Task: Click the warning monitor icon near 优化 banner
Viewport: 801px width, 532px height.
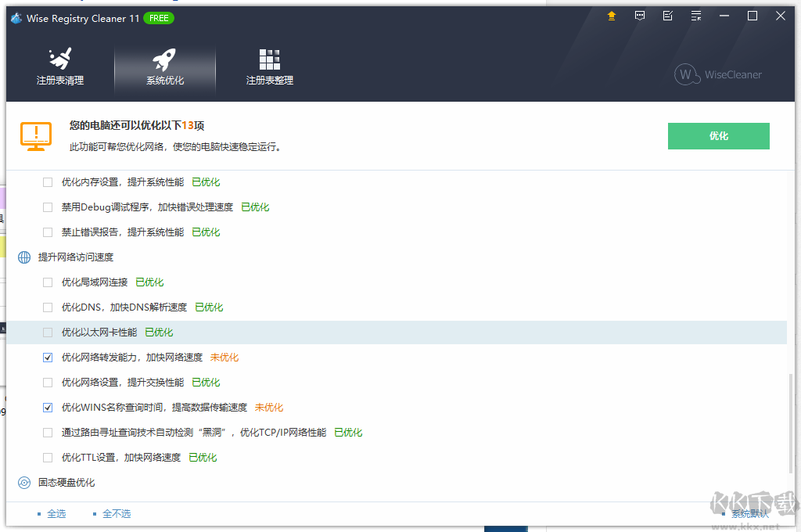Action: pyautogui.click(x=35, y=135)
